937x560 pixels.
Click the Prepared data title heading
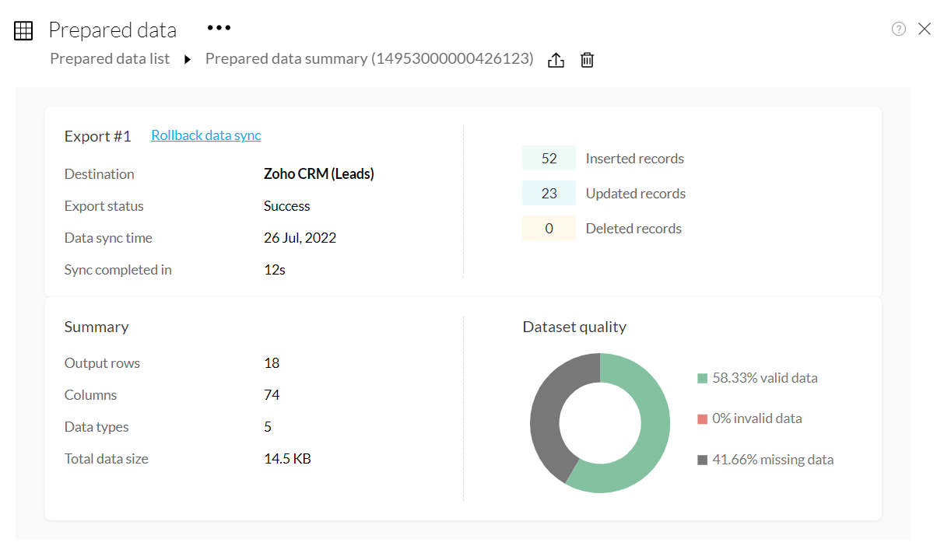pyautogui.click(x=113, y=30)
